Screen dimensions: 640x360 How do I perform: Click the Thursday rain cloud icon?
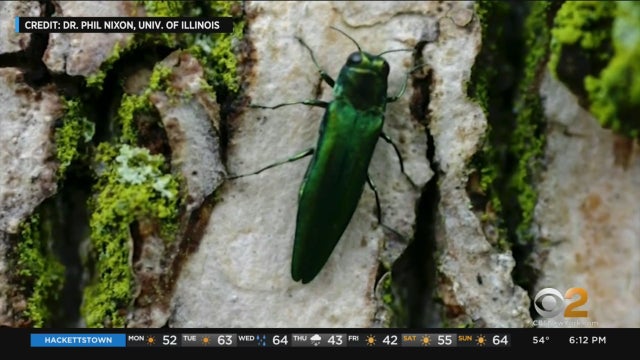pyautogui.click(x=316, y=340)
